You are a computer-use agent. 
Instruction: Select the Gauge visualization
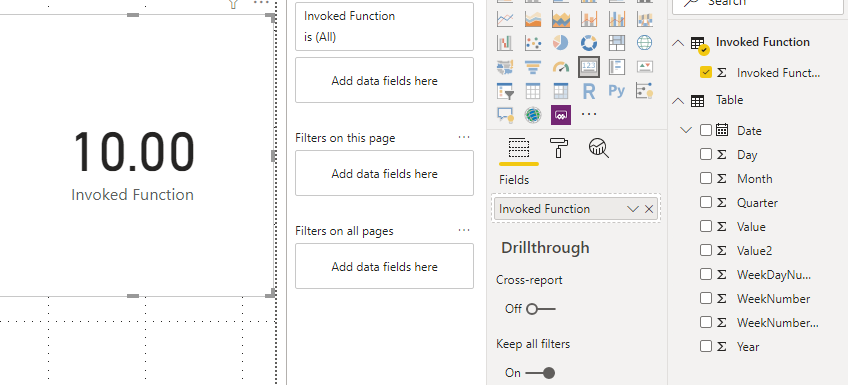pyautogui.click(x=561, y=67)
